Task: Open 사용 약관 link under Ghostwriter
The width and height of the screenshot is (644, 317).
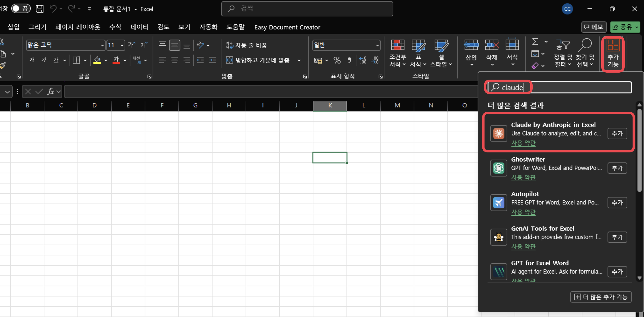Action: 523,177
